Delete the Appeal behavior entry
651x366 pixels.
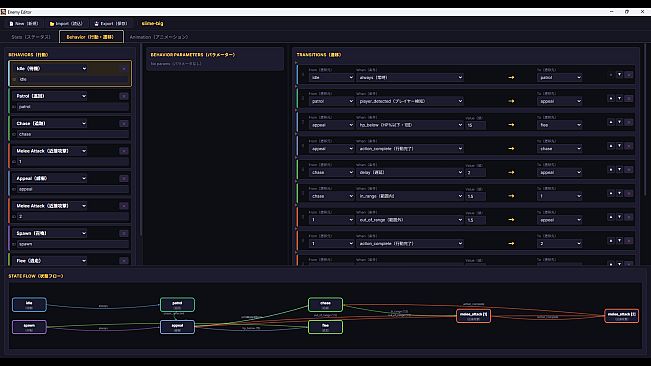(124, 178)
